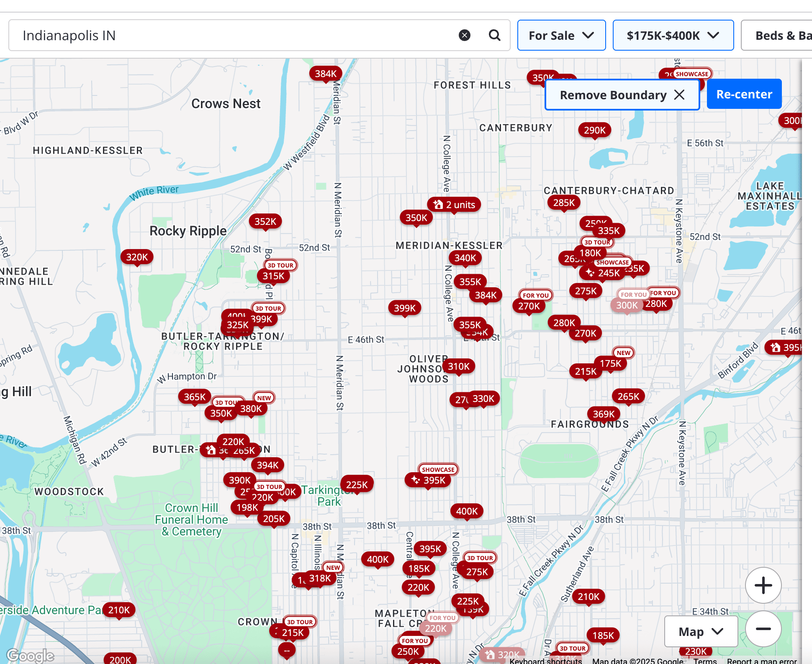Zoom in with the plus map control
Viewport: 812px width, 664px height.
coord(763,585)
